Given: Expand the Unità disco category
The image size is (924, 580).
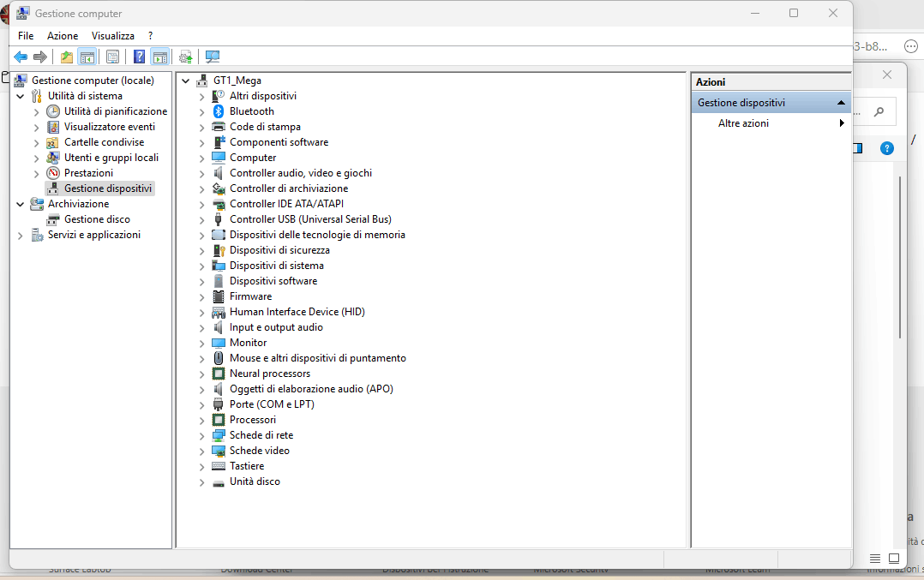Looking at the screenshot, I should (x=201, y=482).
